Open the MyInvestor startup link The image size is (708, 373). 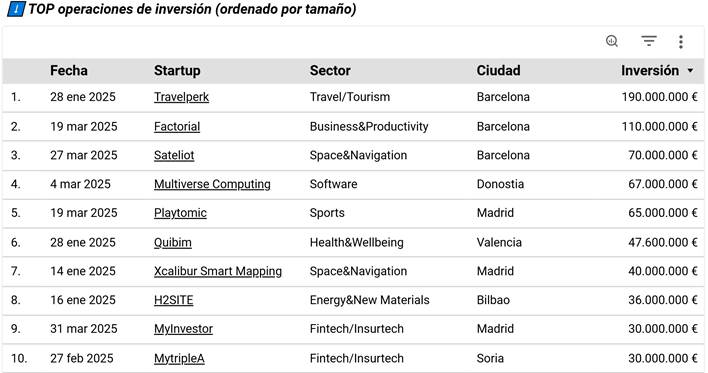183,329
